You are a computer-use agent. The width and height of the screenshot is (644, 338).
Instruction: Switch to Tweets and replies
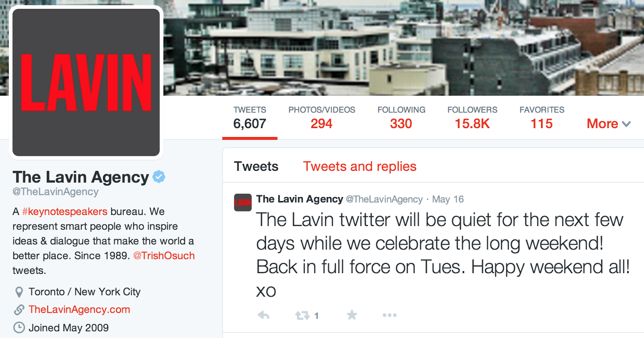[360, 166]
